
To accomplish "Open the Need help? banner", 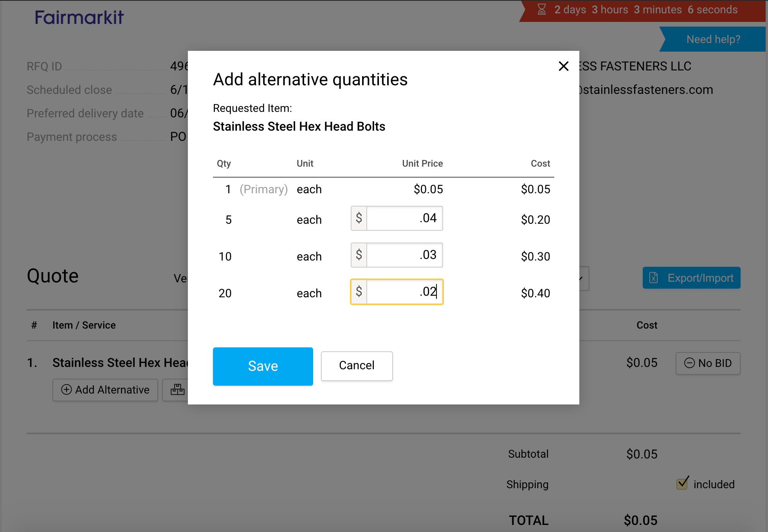I will coord(713,39).
